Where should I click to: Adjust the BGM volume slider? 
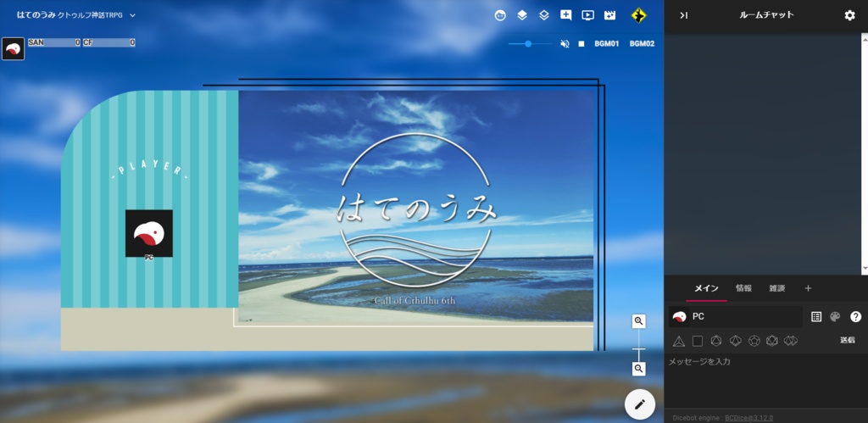(530, 44)
